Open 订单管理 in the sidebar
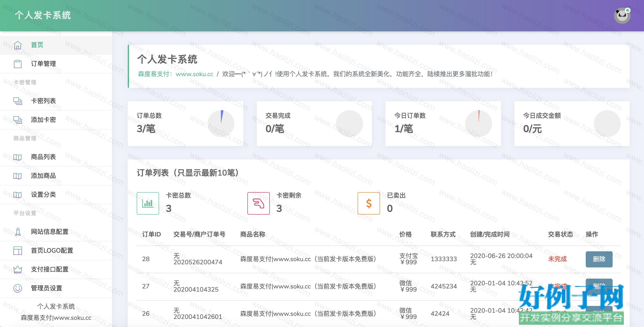The height and width of the screenshot is (327, 644). click(56, 64)
